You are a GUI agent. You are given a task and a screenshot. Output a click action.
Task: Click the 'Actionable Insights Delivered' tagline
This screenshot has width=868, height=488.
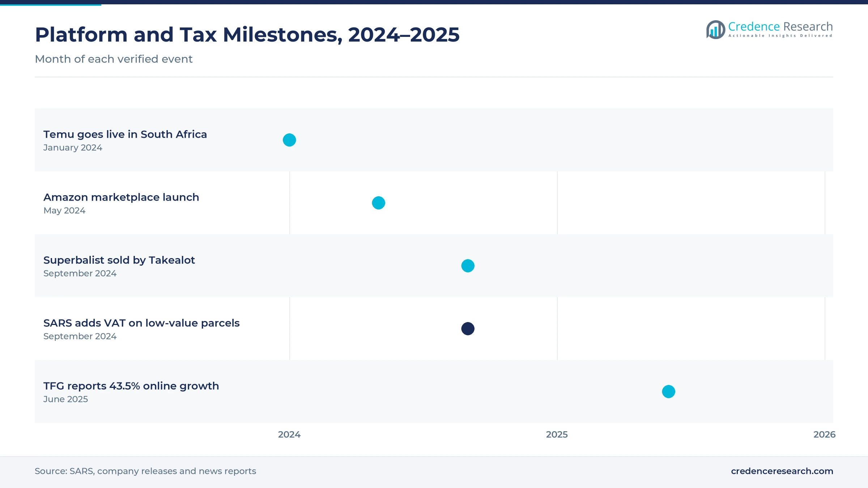pos(780,36)
